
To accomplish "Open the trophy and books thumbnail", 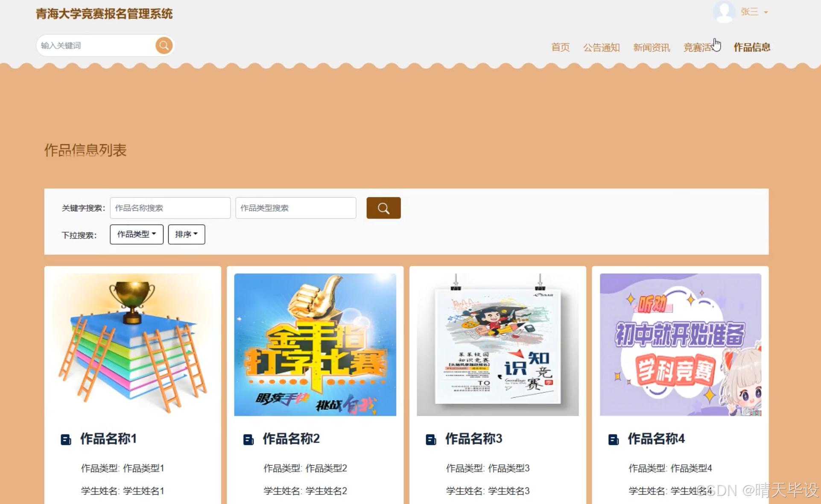I will pyautogui.click(x=133, y=344).
